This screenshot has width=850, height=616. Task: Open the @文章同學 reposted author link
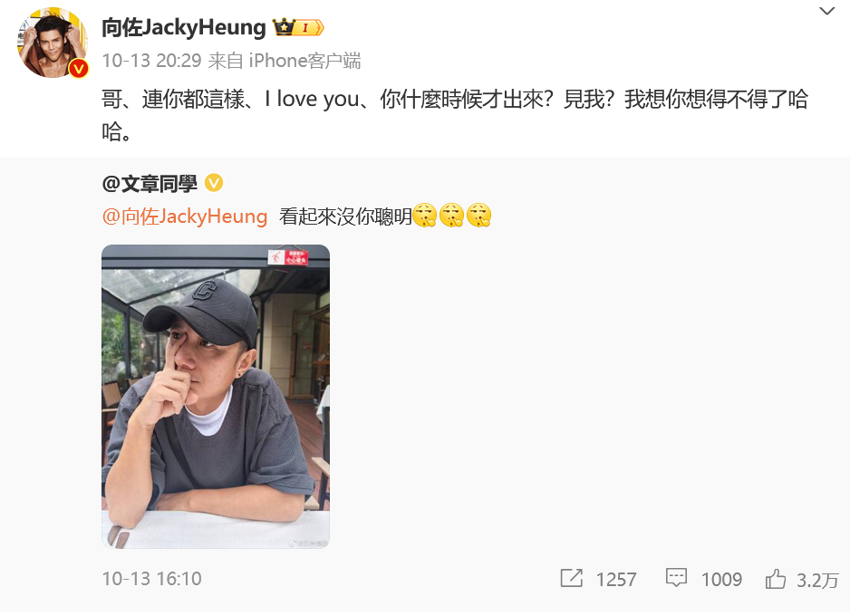[x=150, y=184]
